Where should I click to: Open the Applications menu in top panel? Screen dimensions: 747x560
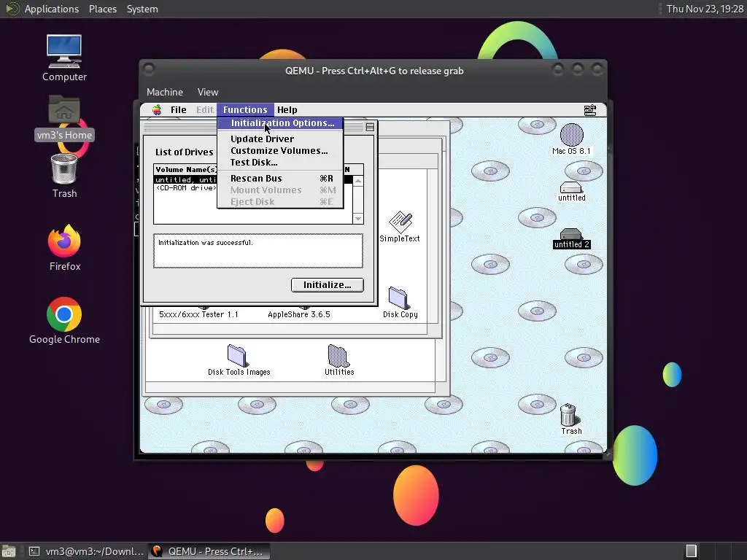tap(52, 9)
